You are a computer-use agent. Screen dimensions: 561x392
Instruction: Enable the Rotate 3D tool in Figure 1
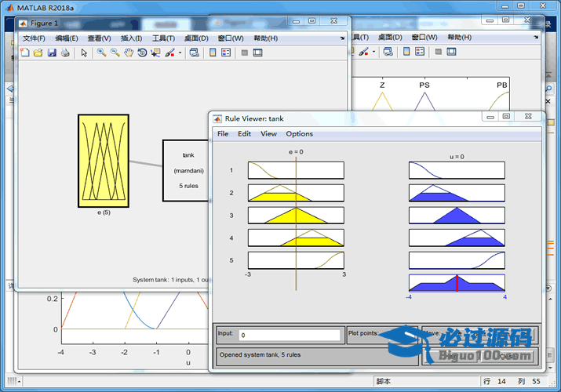pyautogui.click(x=142, y=53)
